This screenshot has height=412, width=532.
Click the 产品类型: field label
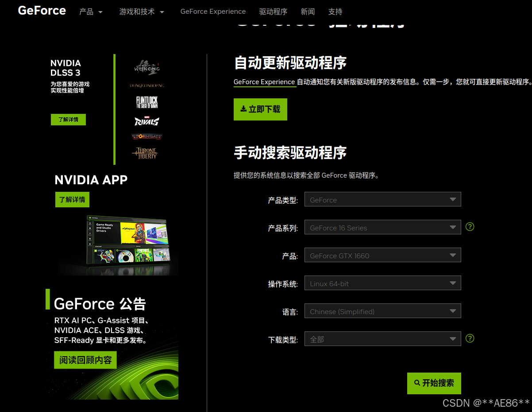click(x=283, y=200)
